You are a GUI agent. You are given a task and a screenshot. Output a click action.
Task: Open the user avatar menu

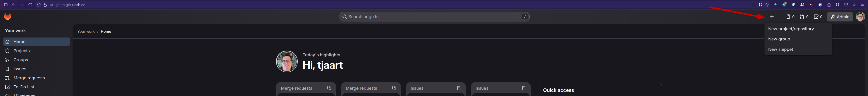tap(860, 17)
